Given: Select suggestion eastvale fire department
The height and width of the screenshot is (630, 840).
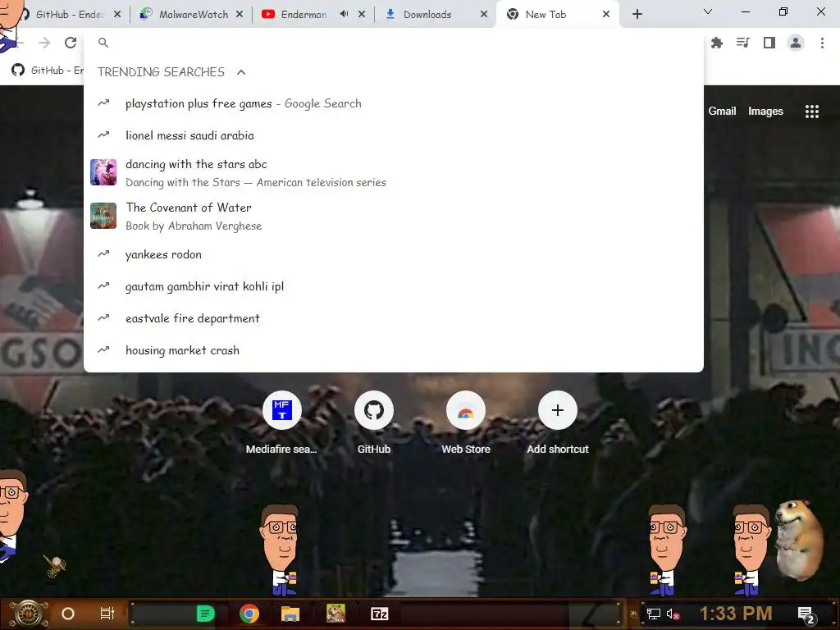Looking at the screenshot, I should pos(393,319).
